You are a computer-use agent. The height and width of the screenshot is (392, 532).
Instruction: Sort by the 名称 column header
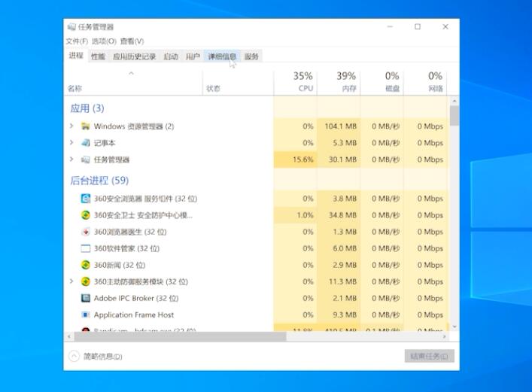(x=133, y=83)
